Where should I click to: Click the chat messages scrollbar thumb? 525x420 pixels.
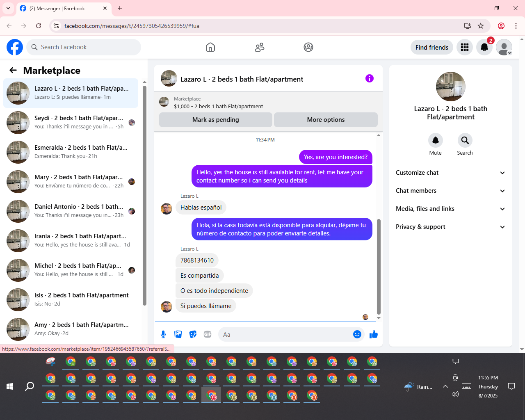(379, 267)
